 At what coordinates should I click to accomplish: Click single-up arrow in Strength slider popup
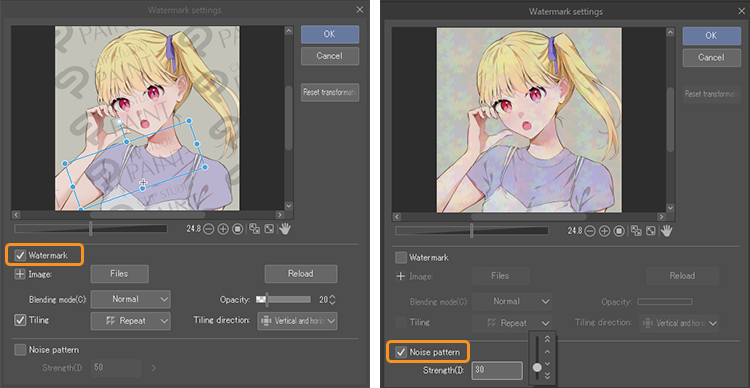[548, 352]
